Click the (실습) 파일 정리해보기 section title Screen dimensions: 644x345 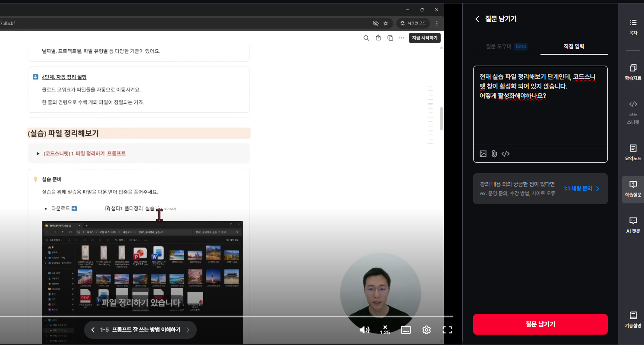[63, 133]
